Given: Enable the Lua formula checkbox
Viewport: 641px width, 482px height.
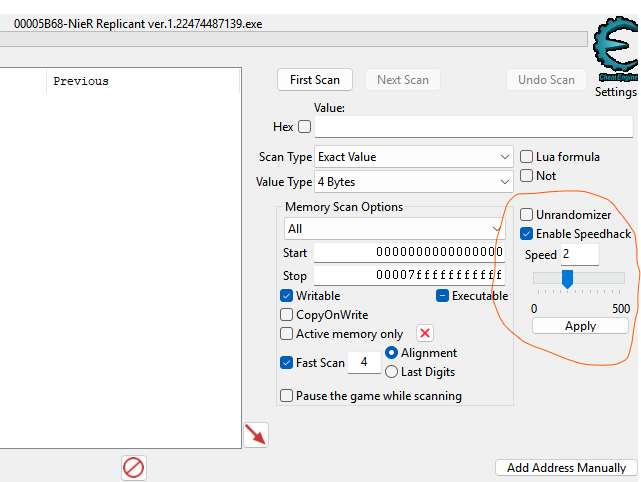Looking at the screenshot, I should click(527, 157).
